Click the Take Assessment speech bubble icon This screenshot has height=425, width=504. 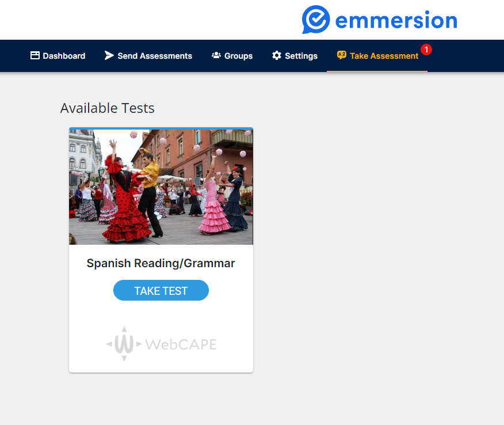pyautogui.click(x=341, y=55)
